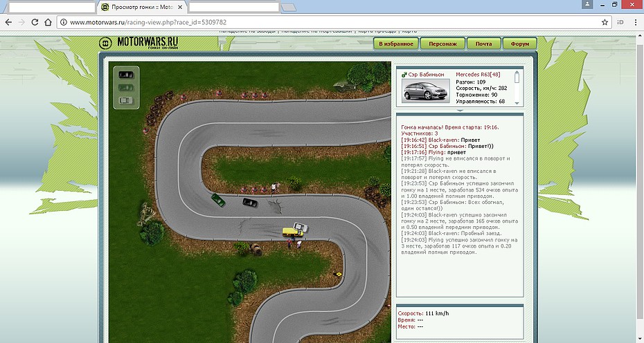Viewport: 644px width, 343px height.
Task: Click Сэр Бабиньон name in the 19:16:51 message
Action: coord(447,146)
